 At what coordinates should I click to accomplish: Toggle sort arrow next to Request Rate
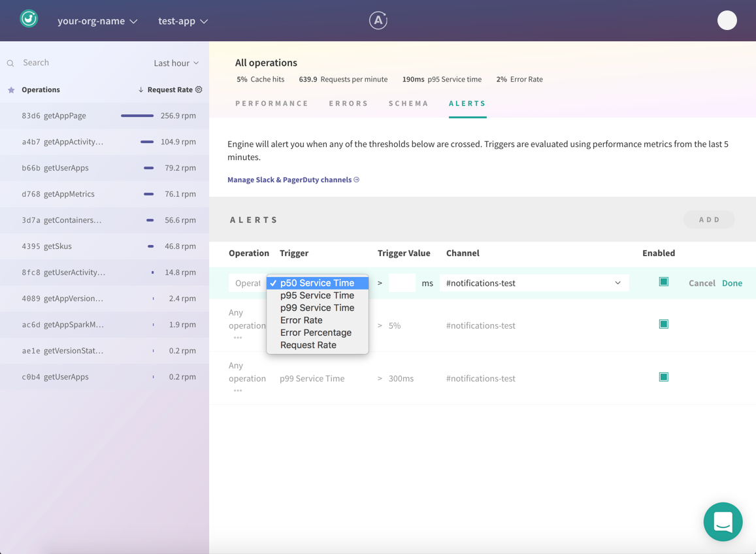[x=140, y=90]
